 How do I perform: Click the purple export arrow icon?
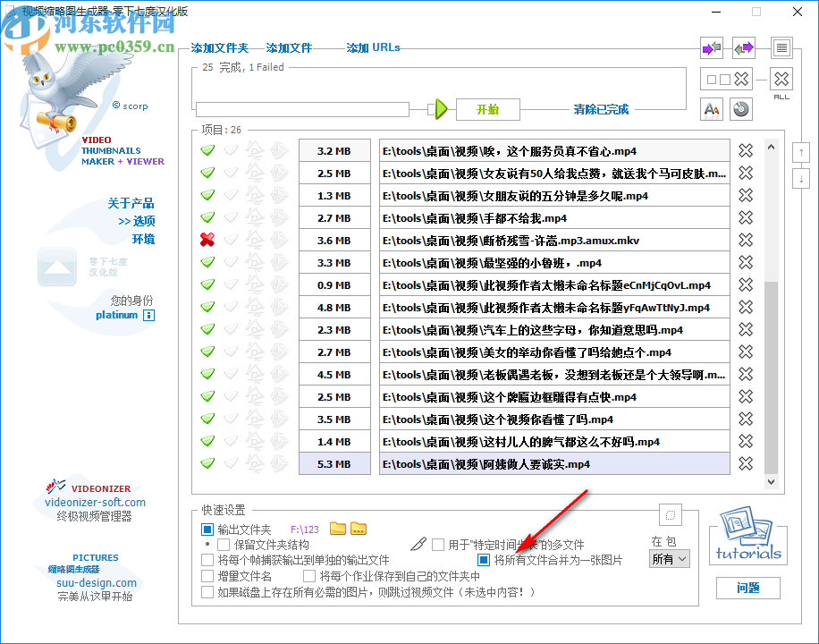pos(743,47)
